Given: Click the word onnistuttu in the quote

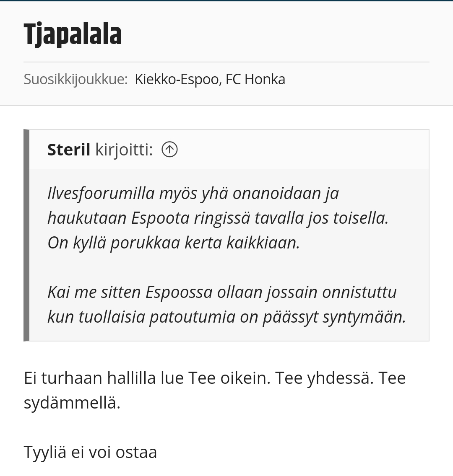Looking at the screenshot, I should point(359,292).
